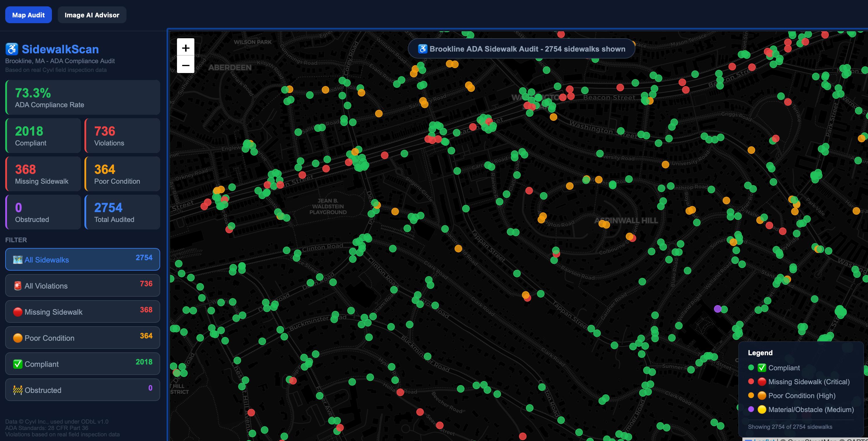This screenshot has width=868, height=441.
Task: Select the Map Audit tab
Action: click(x=28, y=15)
